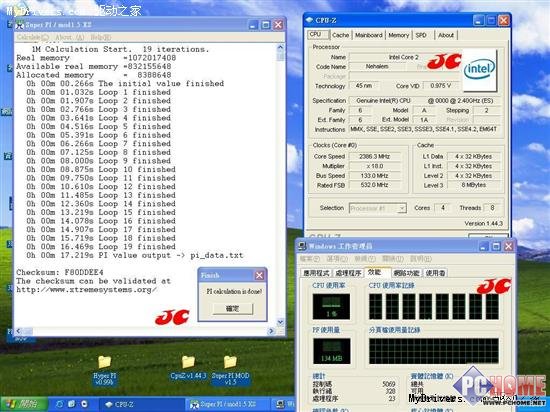Click the Intel logo in CPU-Z
550x412 pixels.
coord(479,70)
